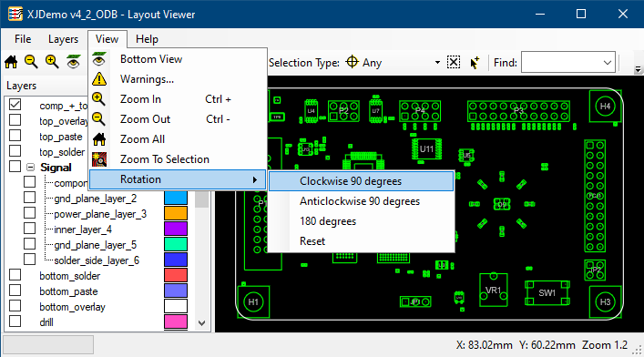Check the drill layer checkbox

point(15,321)
